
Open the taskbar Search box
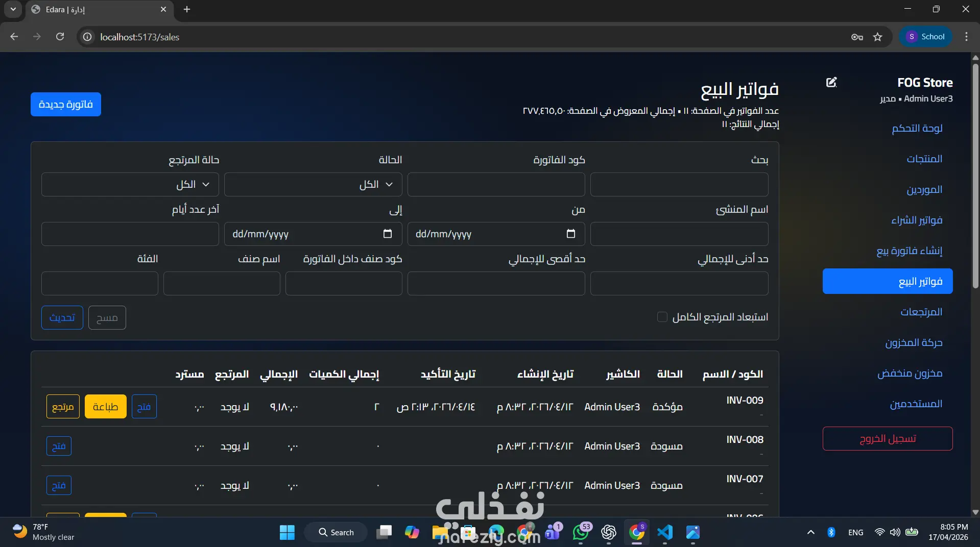[x=336, y=532]
